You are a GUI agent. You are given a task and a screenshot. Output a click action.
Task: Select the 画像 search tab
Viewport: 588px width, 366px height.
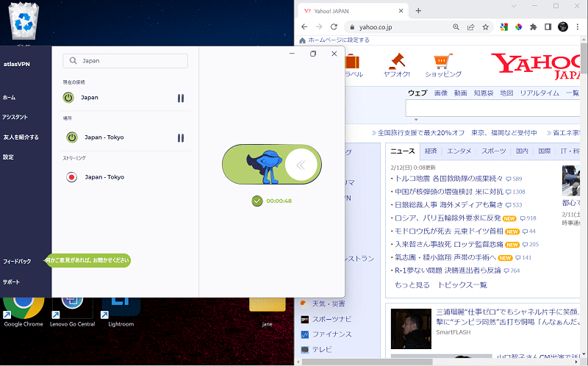pyautogui.click(x=440, y=93)
